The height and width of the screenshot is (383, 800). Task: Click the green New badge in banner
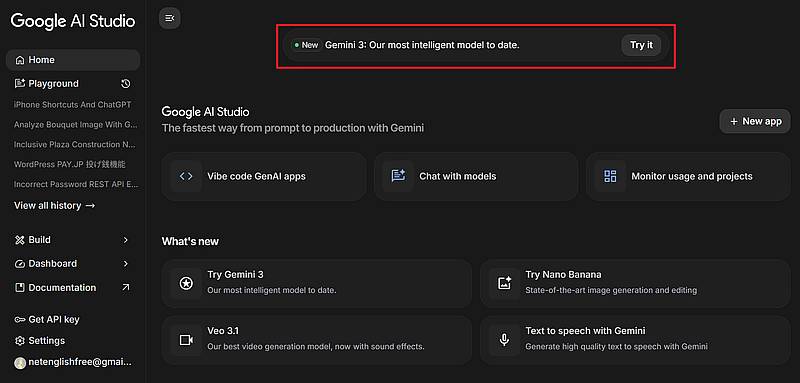click(306, 45)
